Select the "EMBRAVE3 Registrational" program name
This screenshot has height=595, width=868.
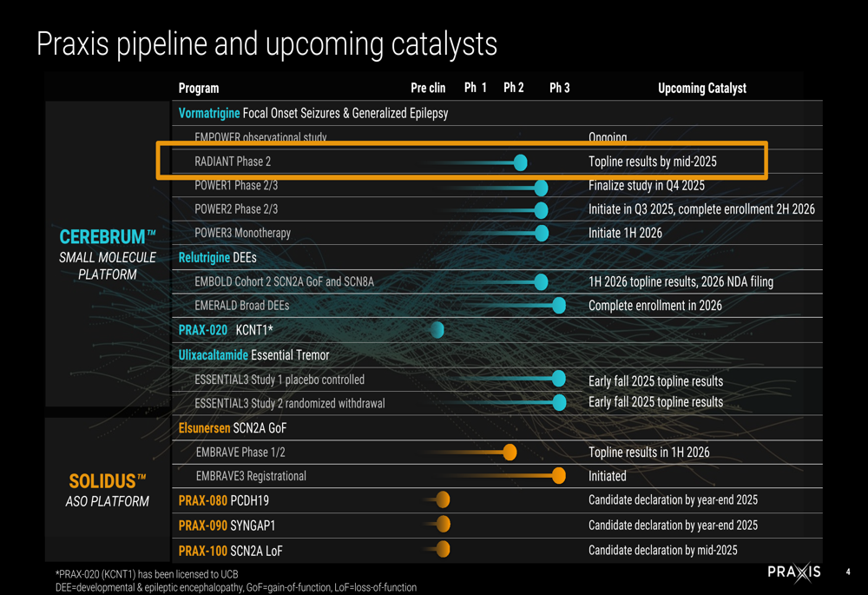[251, 476]
